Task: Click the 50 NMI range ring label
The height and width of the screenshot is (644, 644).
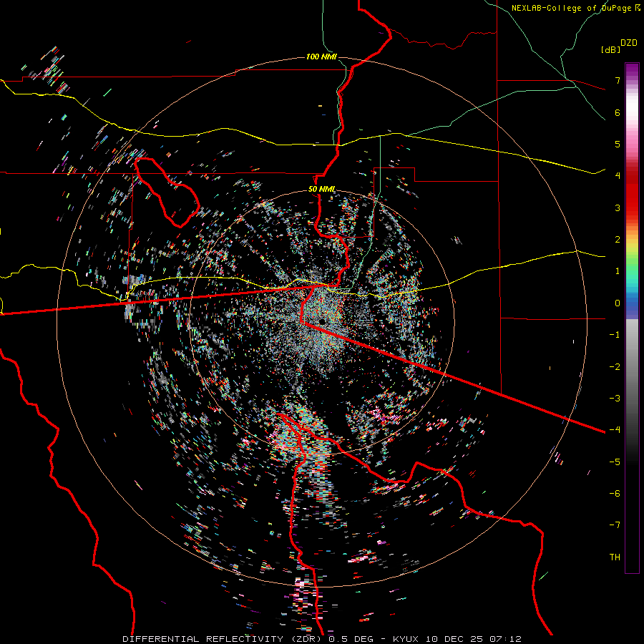Action: (x=321, y=190)
